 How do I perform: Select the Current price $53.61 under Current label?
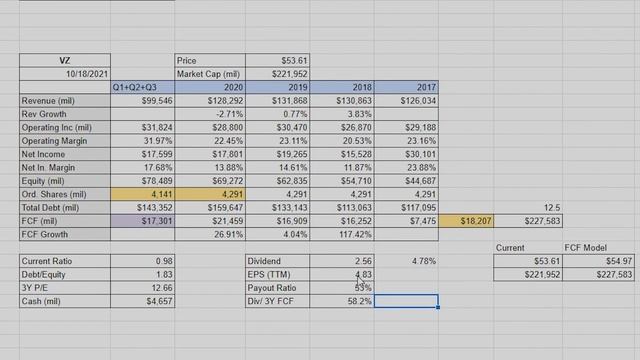(x=528, y=261)
